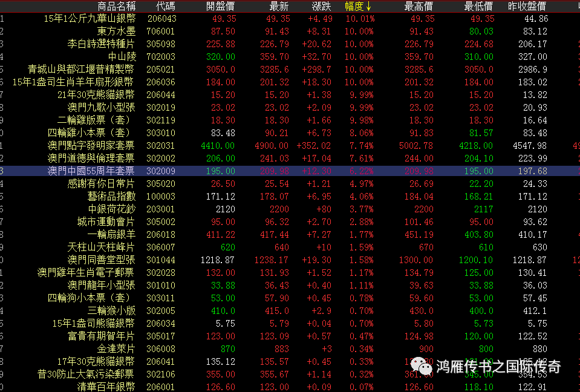Sort by 代碼 column header
The image size is (580, 392).
point(165,6)
